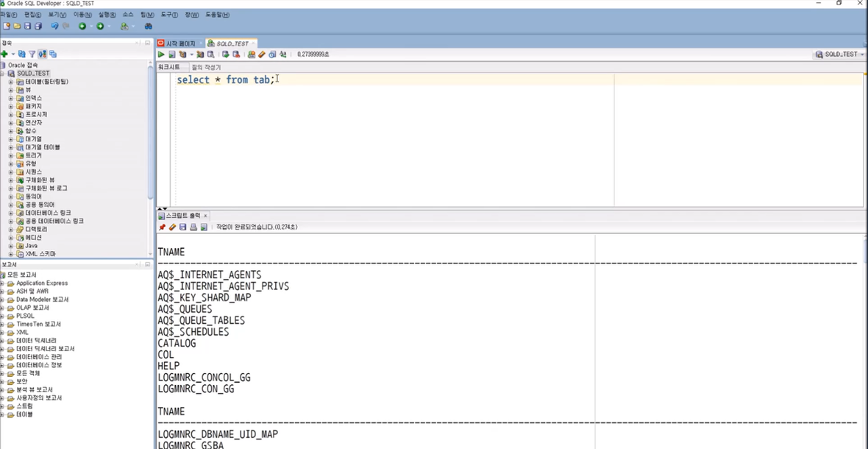Click the Open folder icon in main toolbar

pos(17,26)
